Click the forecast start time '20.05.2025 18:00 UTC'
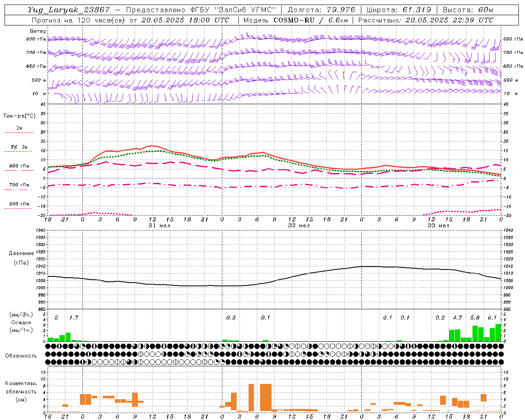The width and height of the screenshot is (525, 420). pyautogui.click(x=185, y=20)
